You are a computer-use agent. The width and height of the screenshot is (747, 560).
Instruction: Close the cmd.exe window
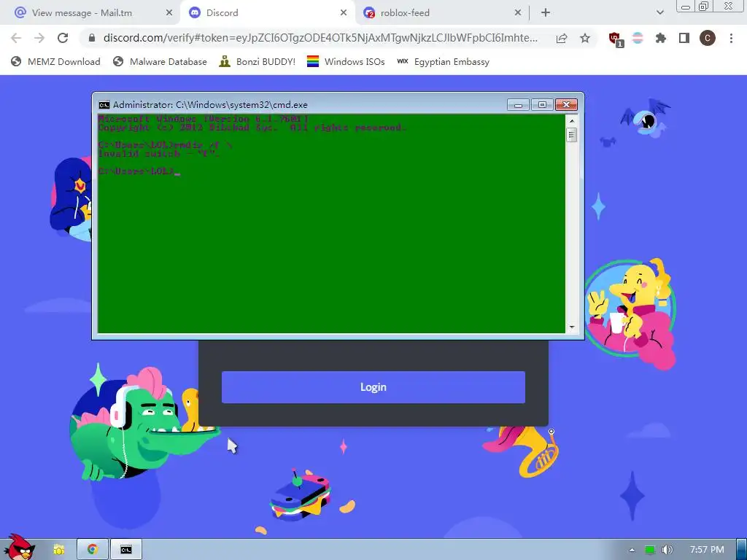(x=566, y=105)
